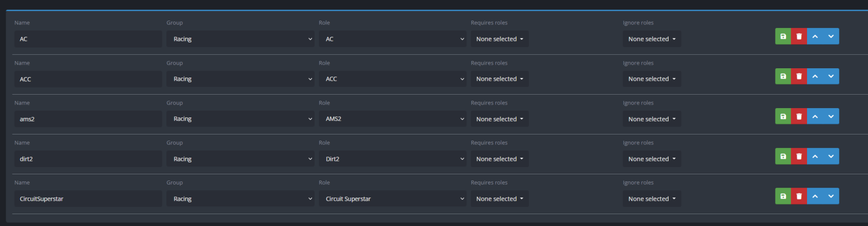868x226 pixels.
Task: Click the Name field containing AC
Action: [x=88, y=39]
